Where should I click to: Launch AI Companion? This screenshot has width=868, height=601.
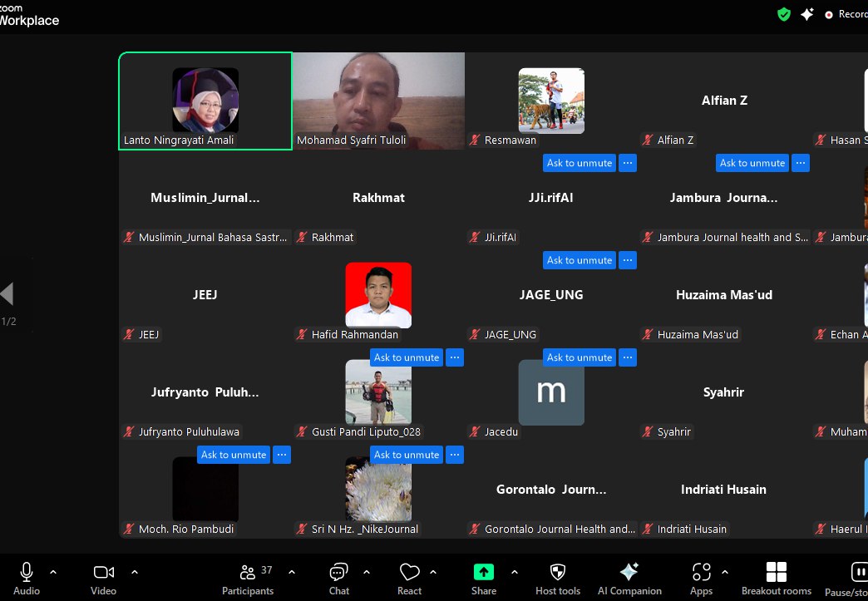[x=629, y=579]
